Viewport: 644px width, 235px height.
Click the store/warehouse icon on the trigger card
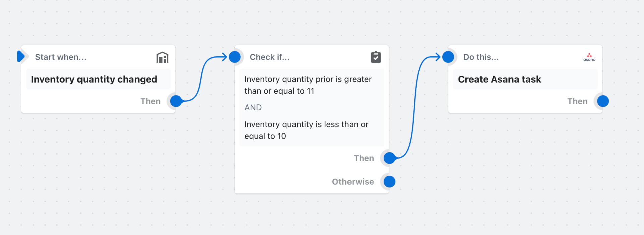pyautogui.click(x=162, y=57)
